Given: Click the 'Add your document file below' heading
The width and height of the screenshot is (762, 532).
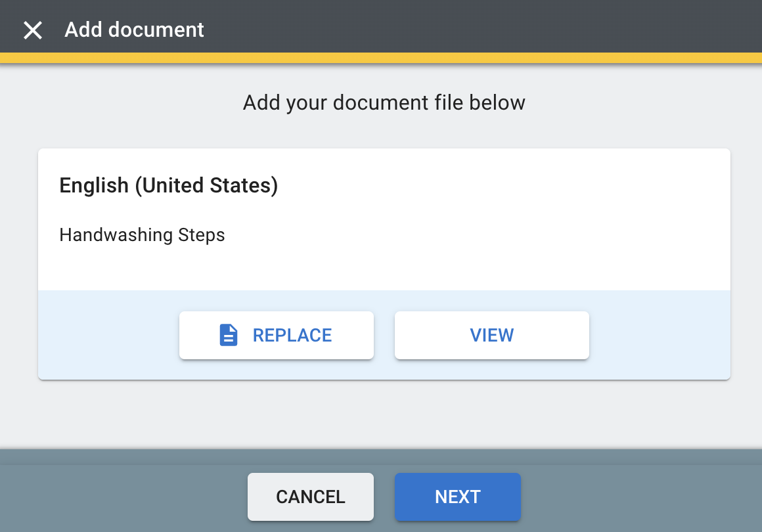Looking at the screenshot, I should coord(384,103).
